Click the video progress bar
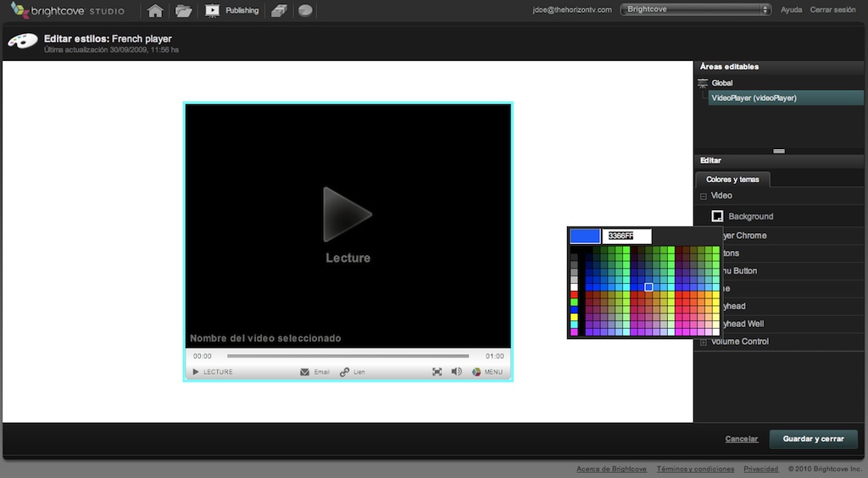This screenshot has height=478, width=868. 348,356
